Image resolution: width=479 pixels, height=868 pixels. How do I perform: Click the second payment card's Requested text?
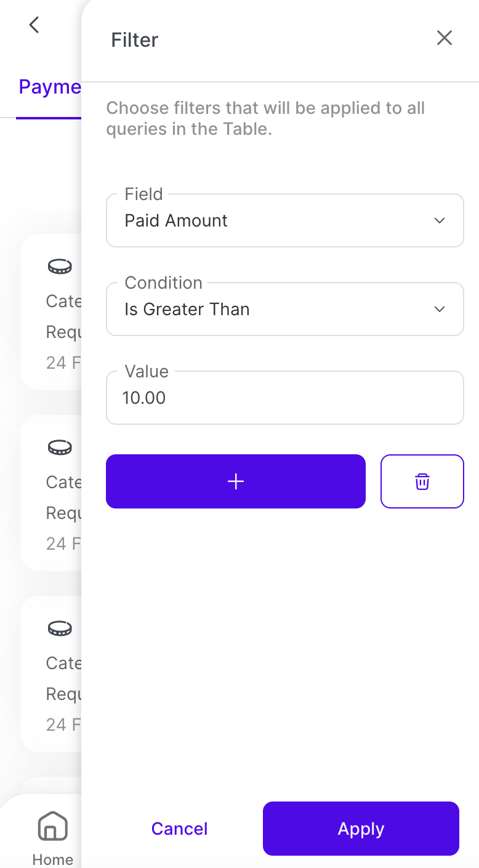[63, 513]
